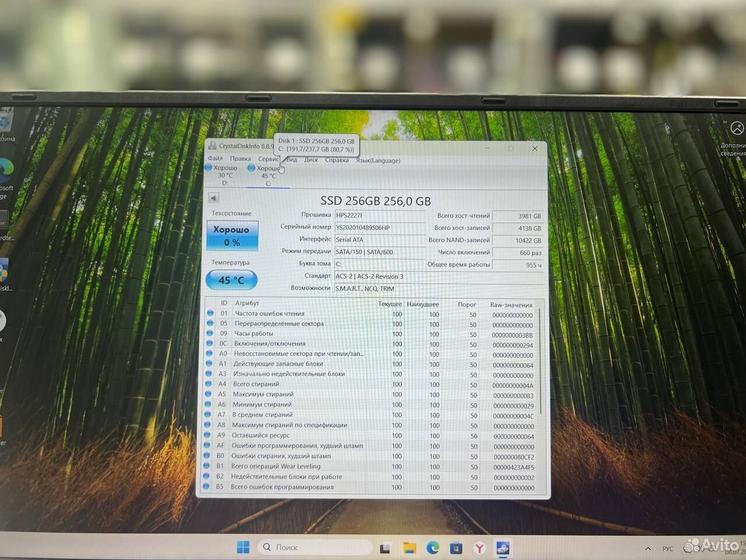Open the Диск menu
The width and height of the screenshot is (746, 560).
click(x=311, y=160)
